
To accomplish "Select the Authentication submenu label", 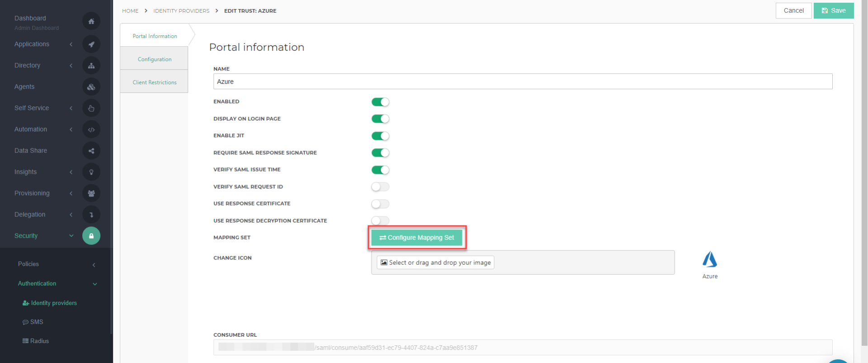I will click(x=37, y=283).
